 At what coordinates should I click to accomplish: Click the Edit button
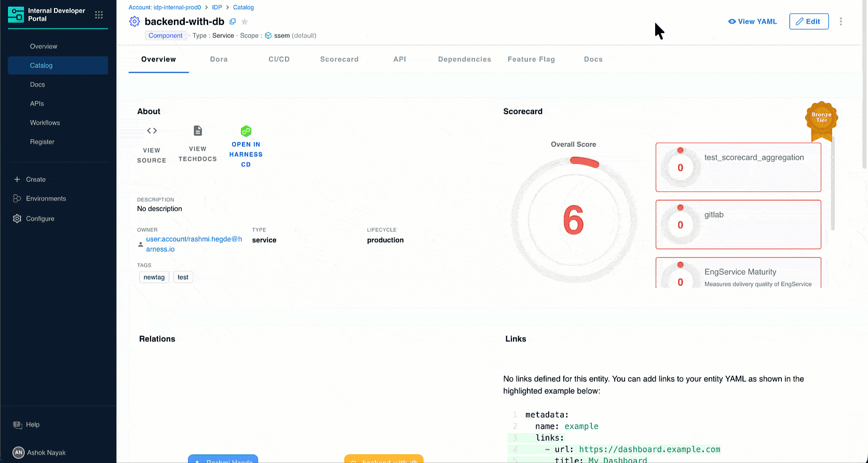(x=808, y=22)
